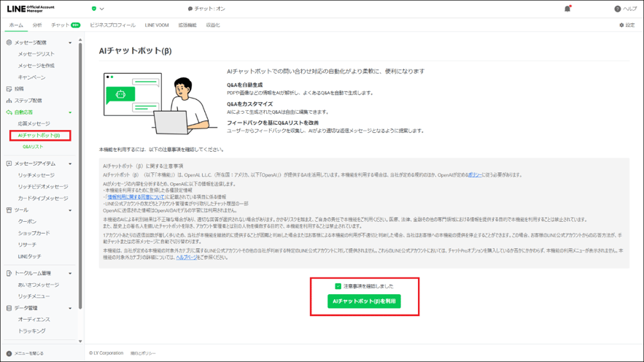The height and width of the screenshot is (362, 644).
Task: Switch to the ホーム tab
Action: coord(16,25)
